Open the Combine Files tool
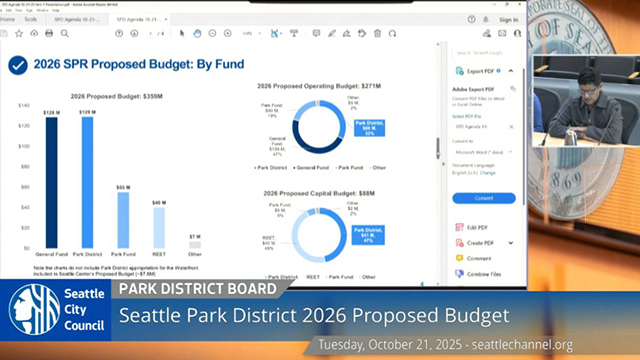Image resolution: width=640 pixels, height=360 pixels. tap(484, 274)
